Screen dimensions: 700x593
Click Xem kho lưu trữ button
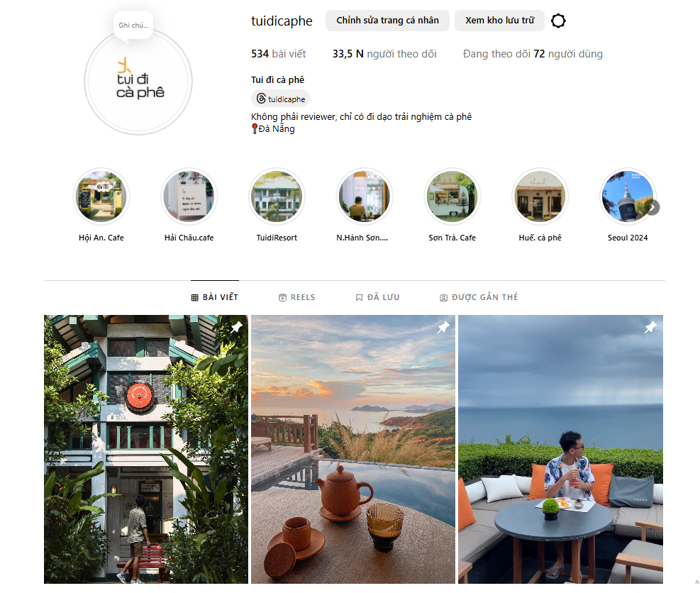pyautogui.click(x=499, y=21)
